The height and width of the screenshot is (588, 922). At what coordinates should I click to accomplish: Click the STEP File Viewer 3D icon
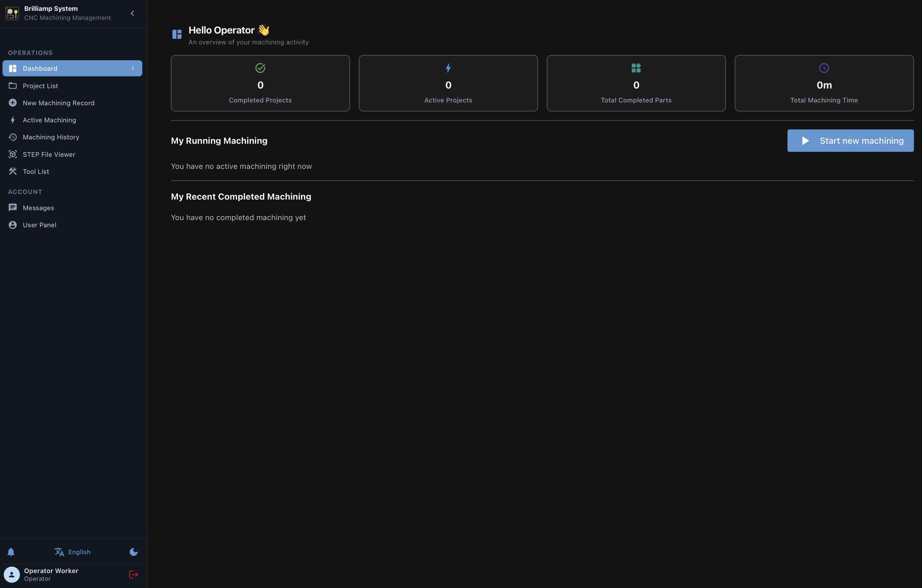(x=13, y=155)
